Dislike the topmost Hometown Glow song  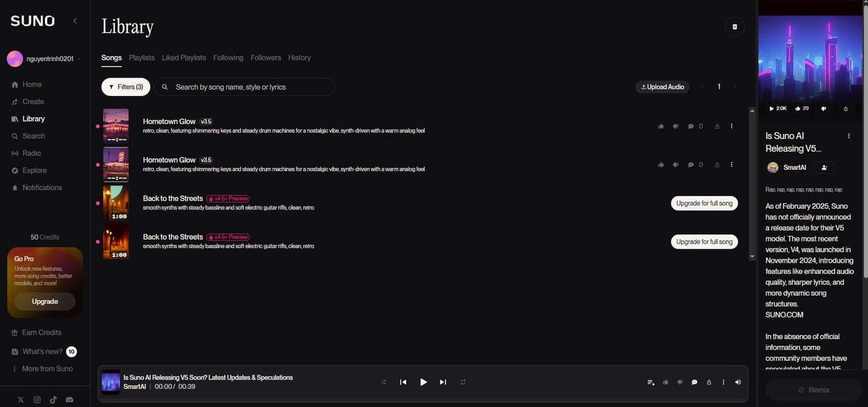point(675,127)
